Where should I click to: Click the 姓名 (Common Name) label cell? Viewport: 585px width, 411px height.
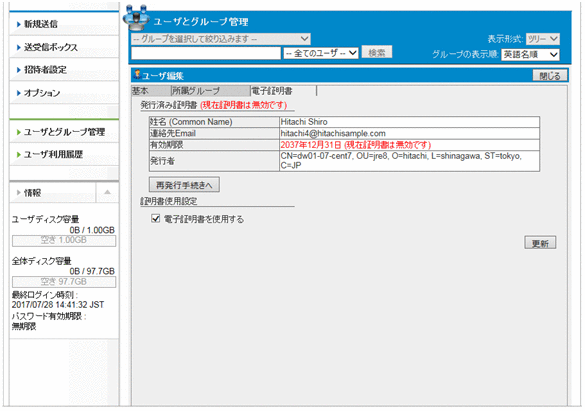click(214, 122)
